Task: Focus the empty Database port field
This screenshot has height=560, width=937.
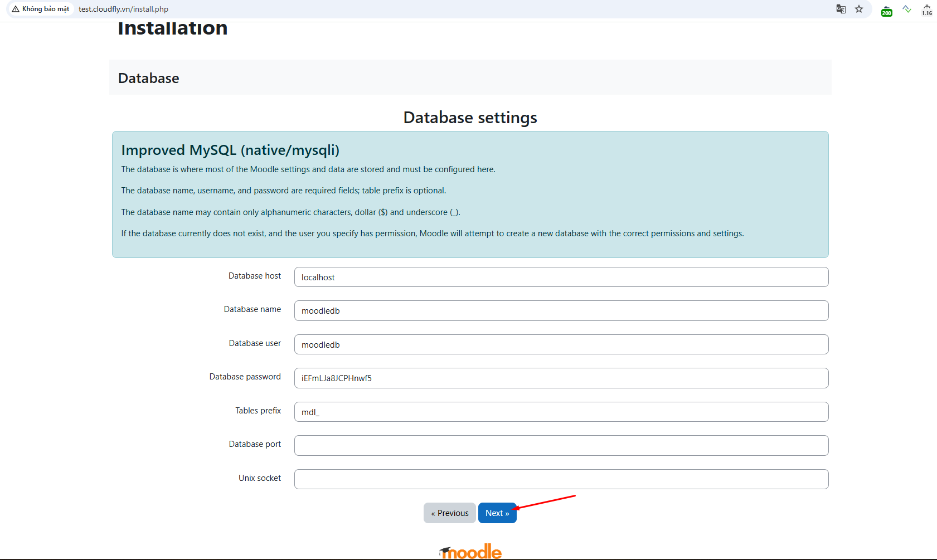Action: click(561, 446)
